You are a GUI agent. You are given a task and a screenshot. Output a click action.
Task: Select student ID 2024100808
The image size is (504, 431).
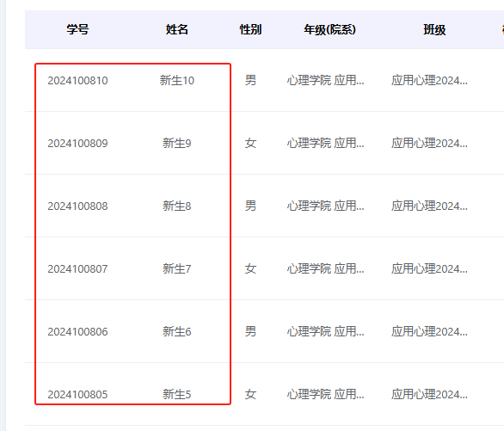pyautogui.click(x=77, y=206)
